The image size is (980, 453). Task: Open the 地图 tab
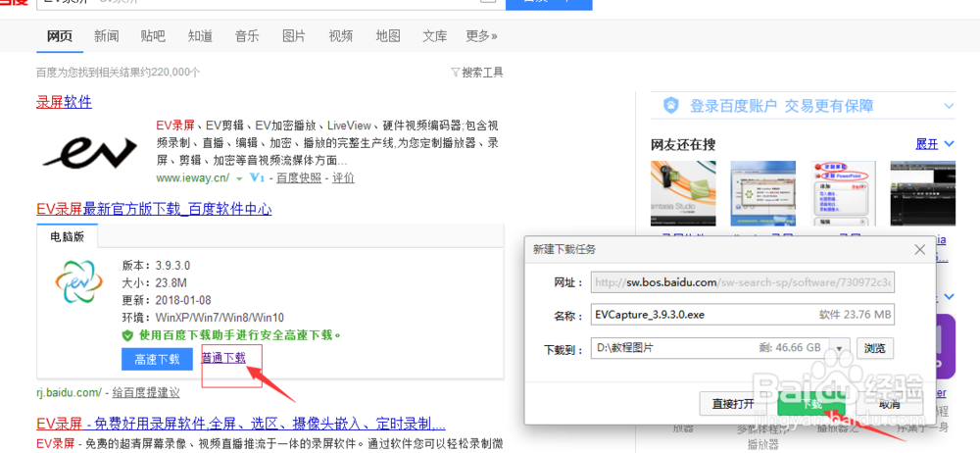tap(388, 35)
